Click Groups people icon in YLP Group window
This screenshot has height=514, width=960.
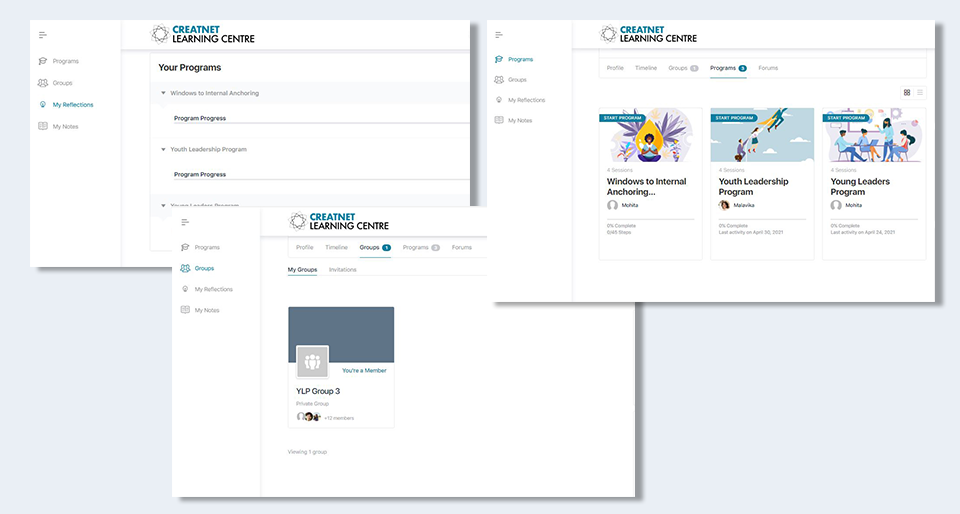(x=185, y=268)
